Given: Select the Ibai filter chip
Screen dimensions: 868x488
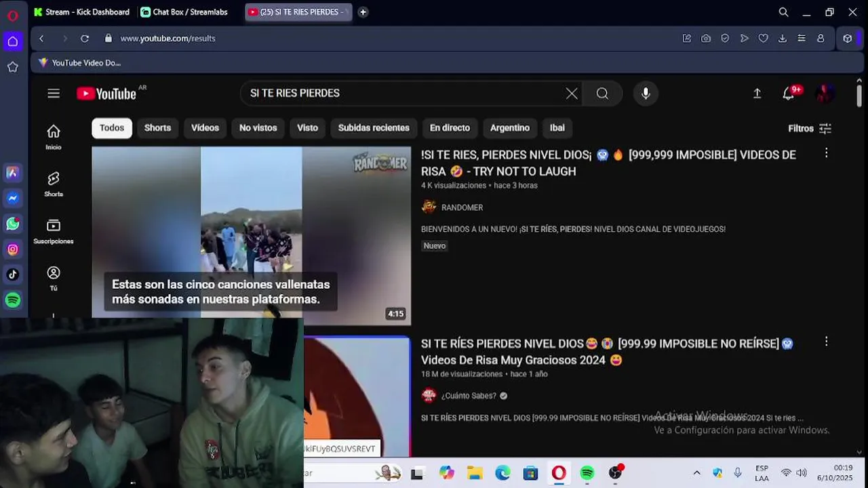Looking at the screenshot, I should coord(557,128).
